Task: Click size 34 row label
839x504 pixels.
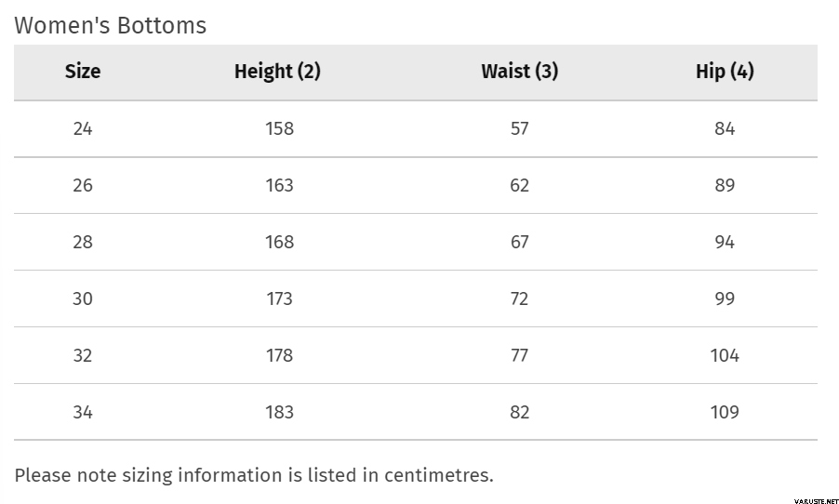Action: point(83,412)
